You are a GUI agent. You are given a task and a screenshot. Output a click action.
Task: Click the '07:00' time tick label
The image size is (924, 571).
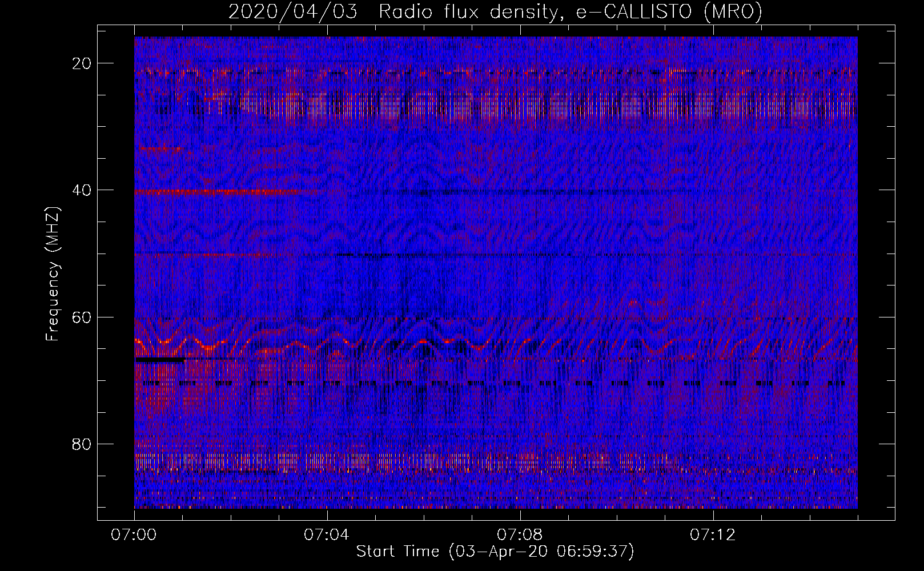pos(134,535)
